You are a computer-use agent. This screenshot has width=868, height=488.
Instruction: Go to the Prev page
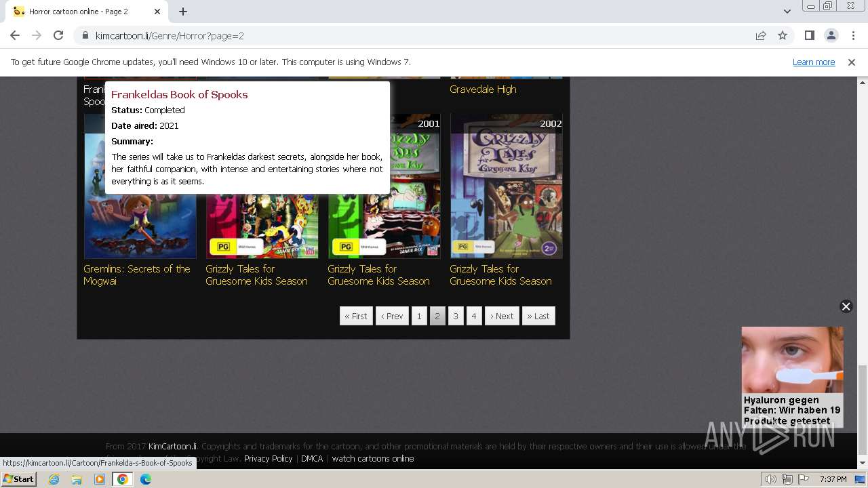click(392, 316)
